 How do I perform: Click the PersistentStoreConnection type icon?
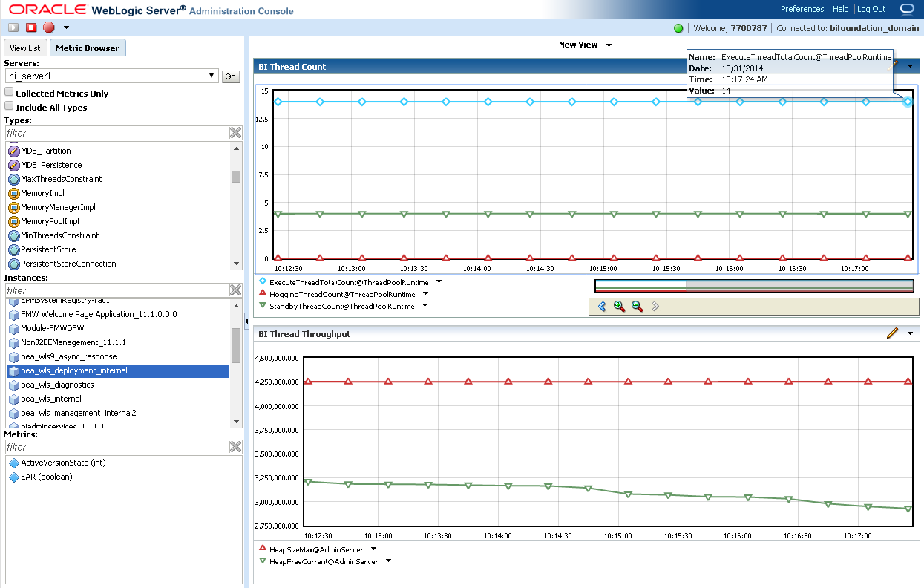click(x=13, y=264)
